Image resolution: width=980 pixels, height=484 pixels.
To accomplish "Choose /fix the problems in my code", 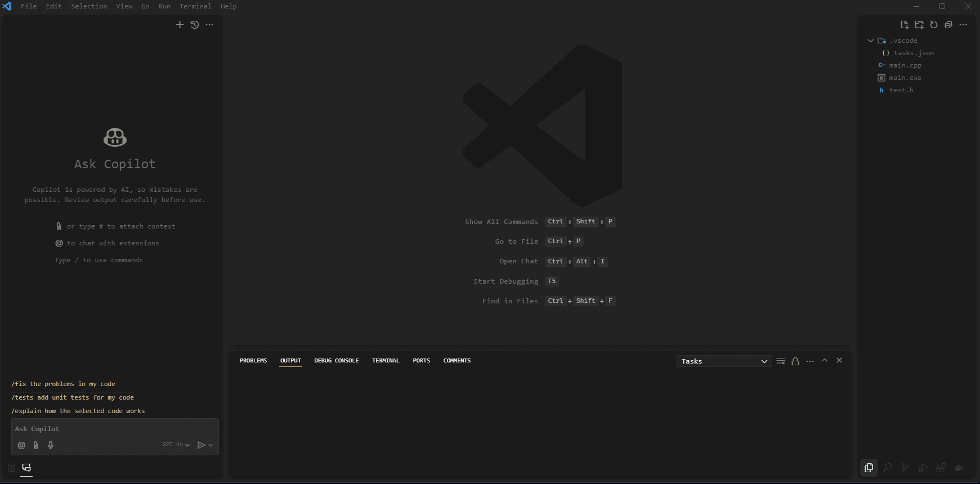I will [63, 384].
